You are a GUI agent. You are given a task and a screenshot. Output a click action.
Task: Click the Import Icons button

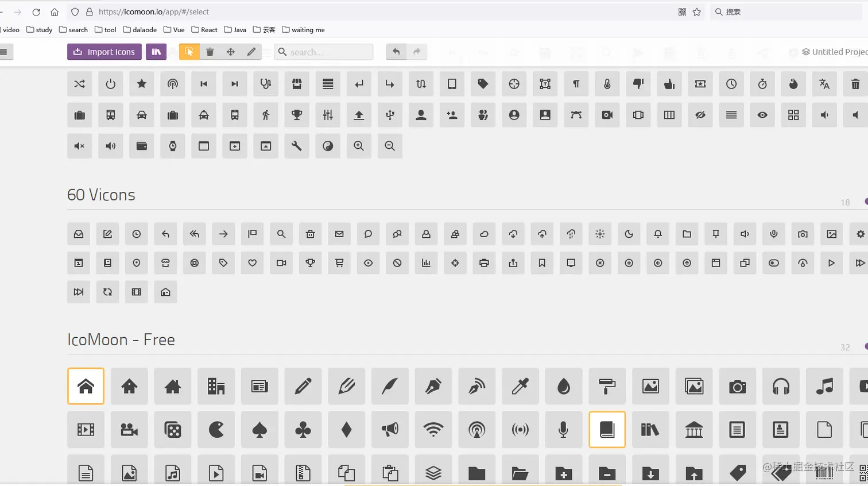click(104, 52)
